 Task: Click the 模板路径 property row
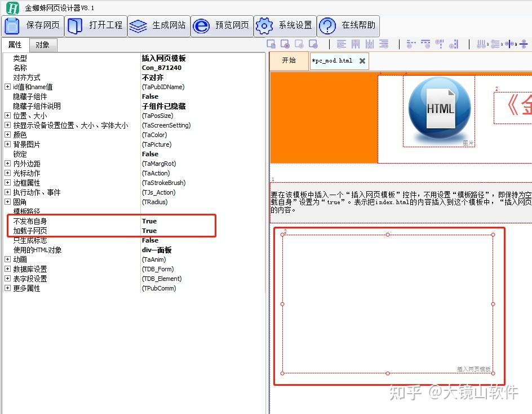coord(134,212)
